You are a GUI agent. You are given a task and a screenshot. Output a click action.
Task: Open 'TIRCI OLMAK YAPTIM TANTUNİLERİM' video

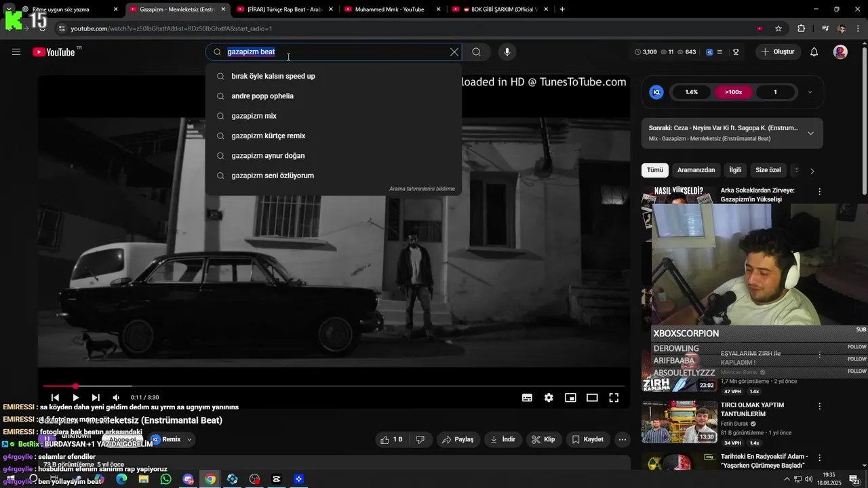point(752,409)
